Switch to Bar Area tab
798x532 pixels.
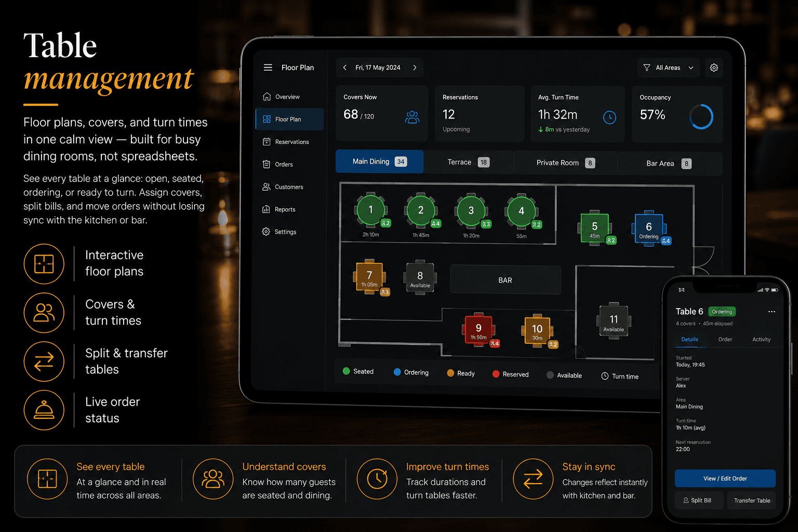click(669, 163)
